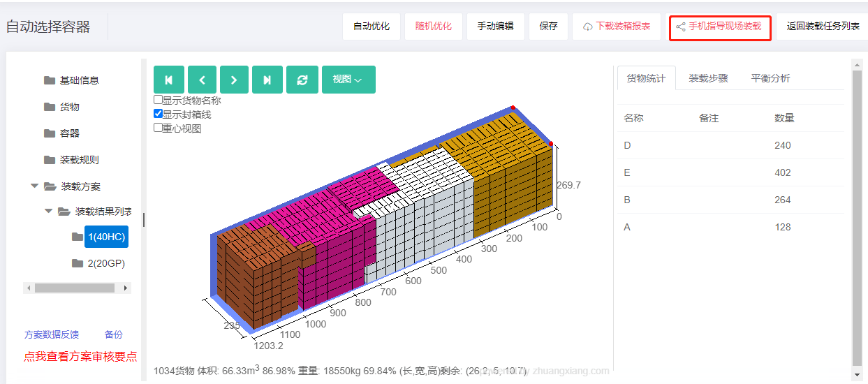
Task: Toggle 重心视图 checkbox
Action: [158, 128]
